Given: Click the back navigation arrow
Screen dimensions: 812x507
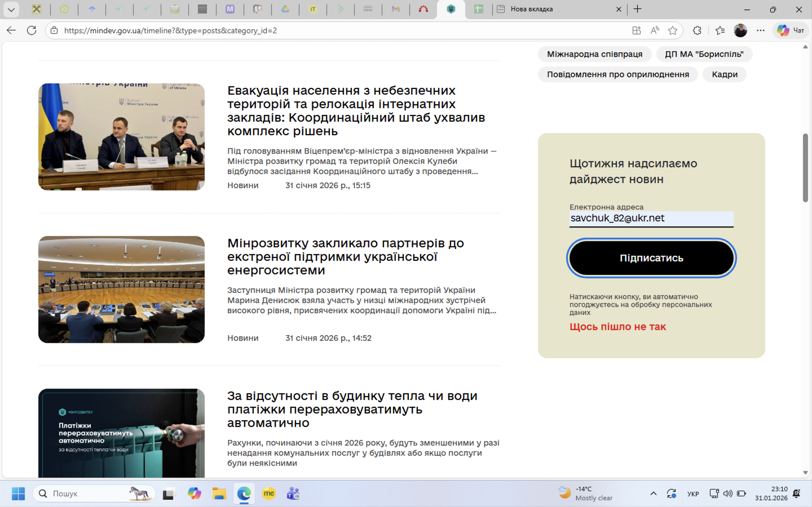Looking at the screenshot, I should [x=11, y=30].
